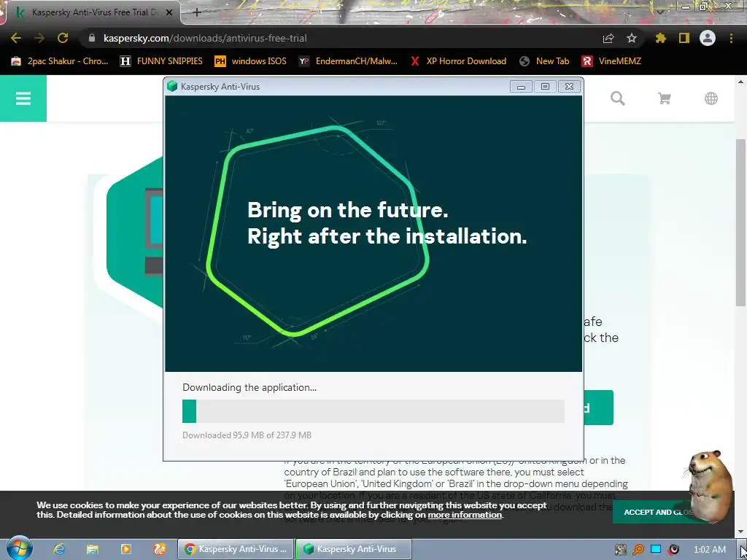Select the Kaspersky Anti-Virus Free Trial tab
Viewport: 747px width, 560px height.
pos(93,13)
